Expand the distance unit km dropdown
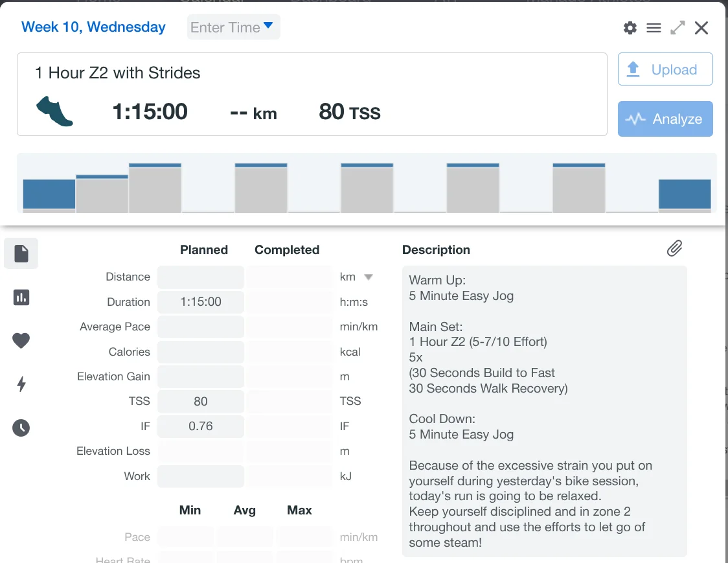 point(368,277)
